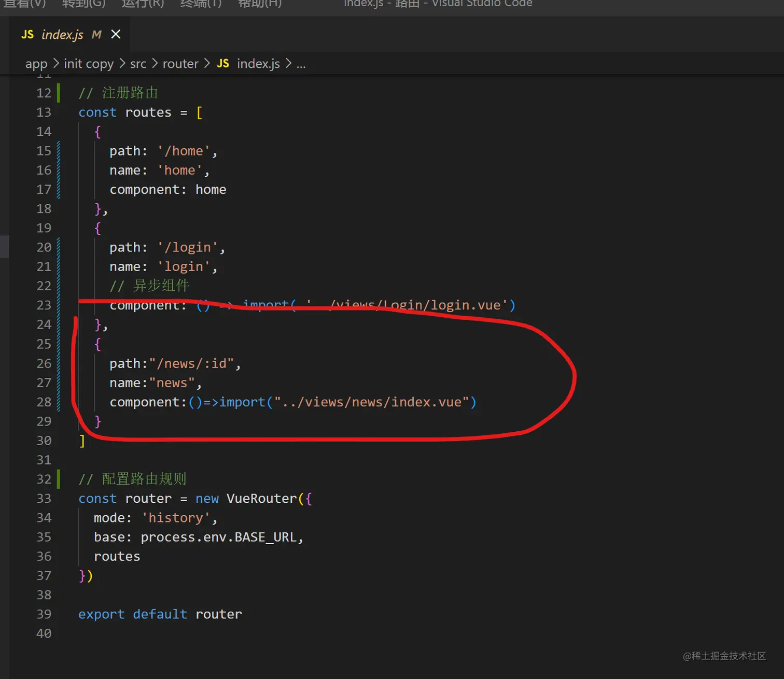This screenshot has width=784, height=679.
Task: Place cursor on the '// 异步组件' comment
Action: click(149, 286)
